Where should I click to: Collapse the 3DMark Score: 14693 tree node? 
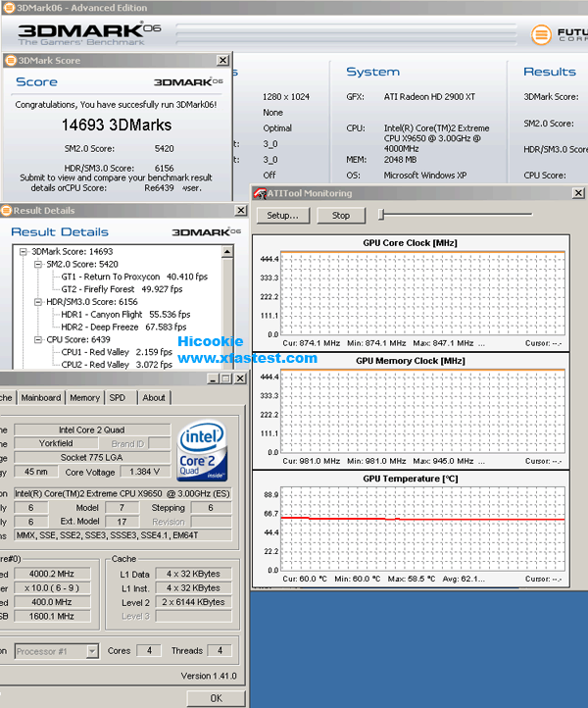[24, 252]
